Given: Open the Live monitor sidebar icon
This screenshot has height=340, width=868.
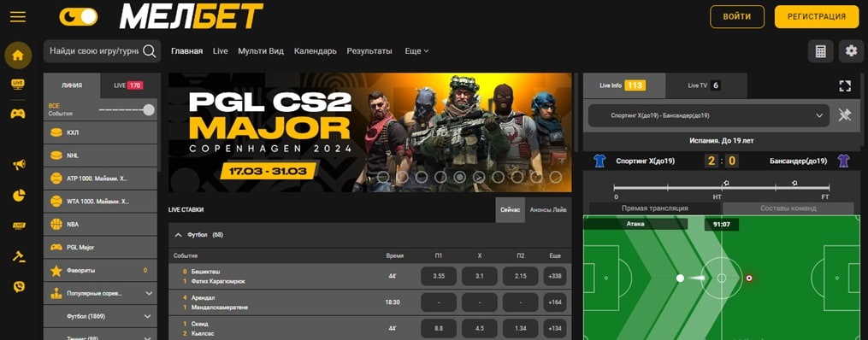Looking at the screenshot, I should coord(18,84).
